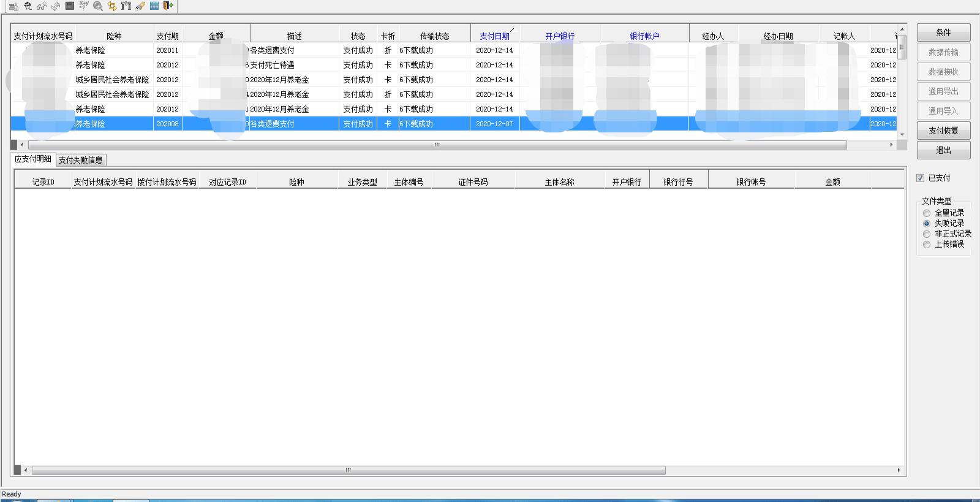
Task: Click the 退出 button
Action: tap(943, 150)
